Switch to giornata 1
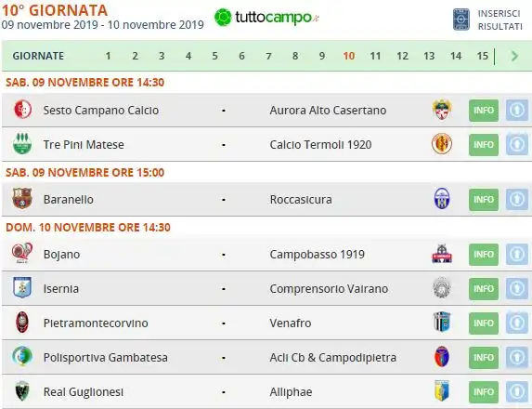This screenshot has width=532, height=409. [108, 56]
